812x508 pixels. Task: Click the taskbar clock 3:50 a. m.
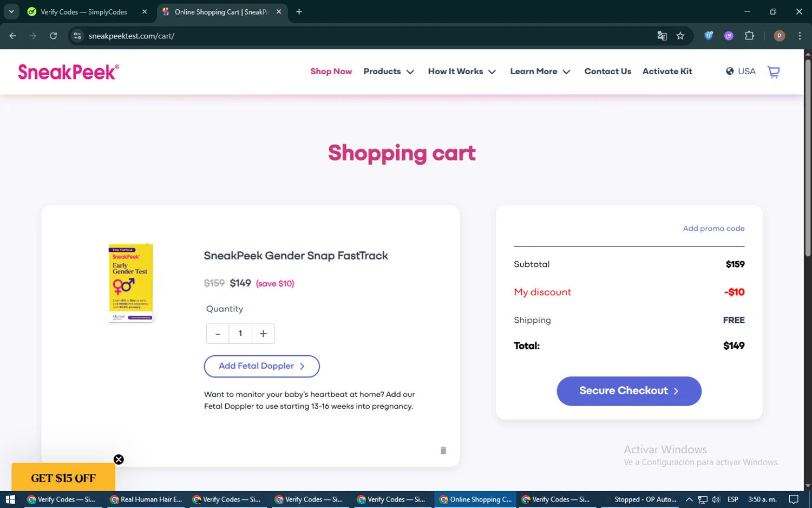(762, 499)
